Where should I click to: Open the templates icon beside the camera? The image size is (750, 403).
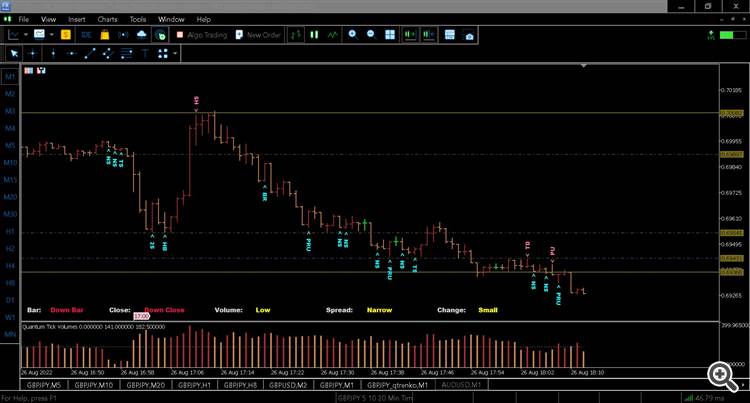click(450, 35)
